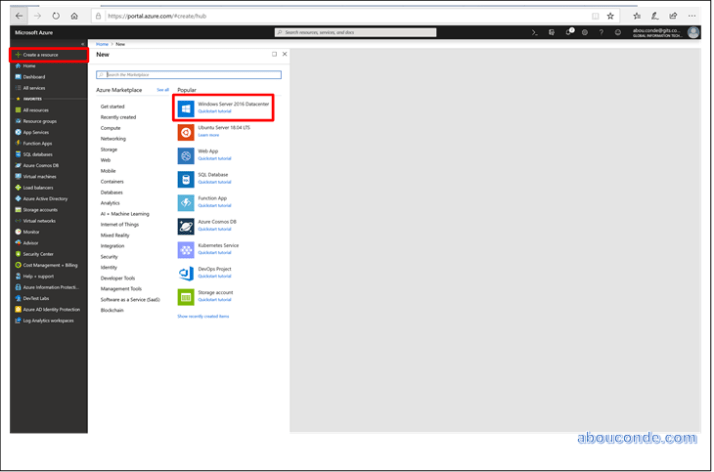Select the Compute marketplace category
Viewport: 714px width, 472px height.
[x=111, y=128]
